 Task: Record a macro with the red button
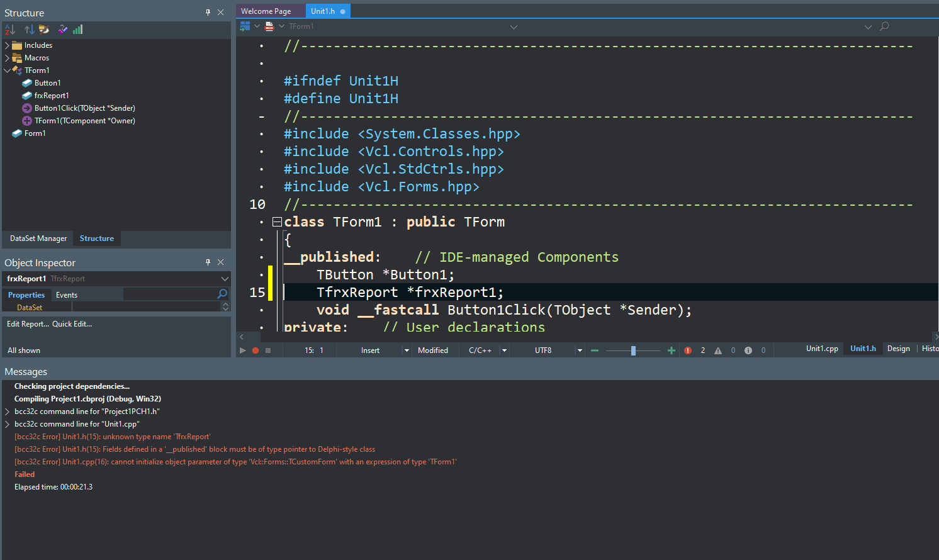tap(256, 350)
